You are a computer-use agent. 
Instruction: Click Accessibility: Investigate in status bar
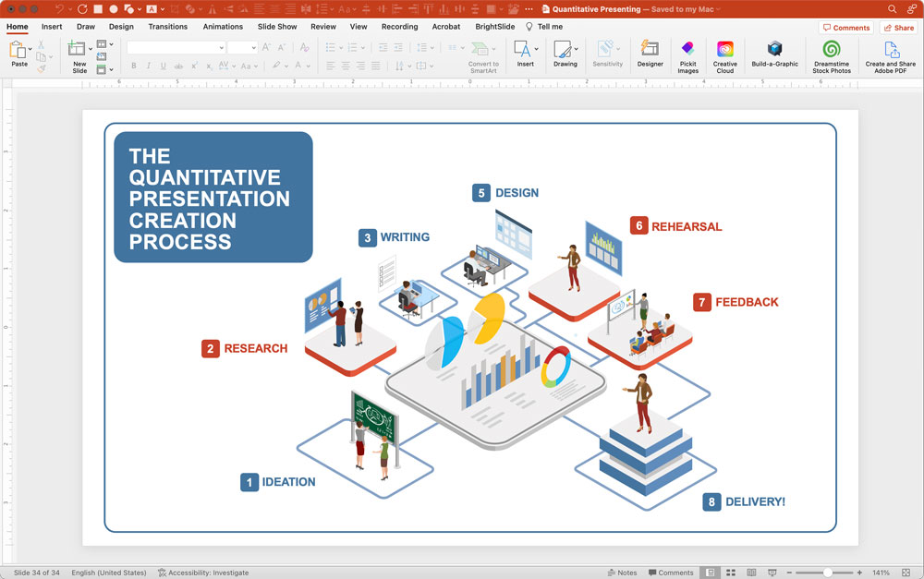tap(203, 573)
